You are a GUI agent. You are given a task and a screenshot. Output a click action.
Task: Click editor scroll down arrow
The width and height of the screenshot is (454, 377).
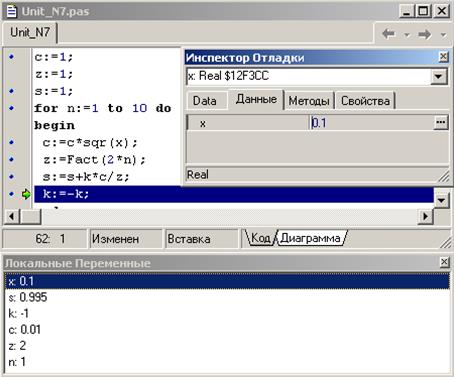pyautogui.click(x=441, y=200)
